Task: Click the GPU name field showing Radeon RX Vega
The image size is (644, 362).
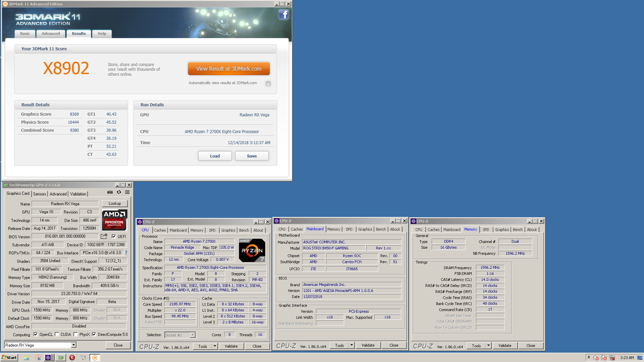Action: point(65,204)
